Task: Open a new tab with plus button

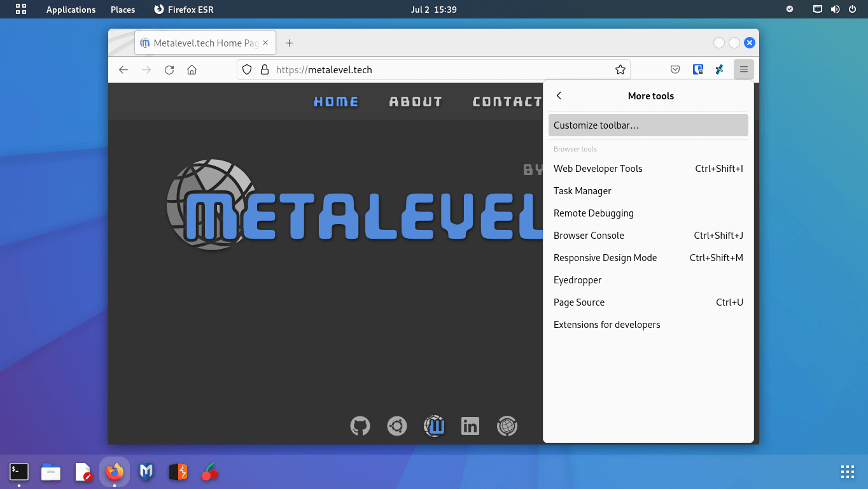Action: click(290, 43)
